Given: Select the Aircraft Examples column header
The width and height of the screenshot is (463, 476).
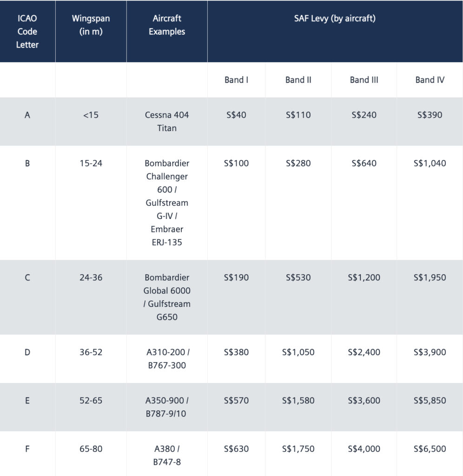Looking at the screenshot, I should click(x=167, y=25).
